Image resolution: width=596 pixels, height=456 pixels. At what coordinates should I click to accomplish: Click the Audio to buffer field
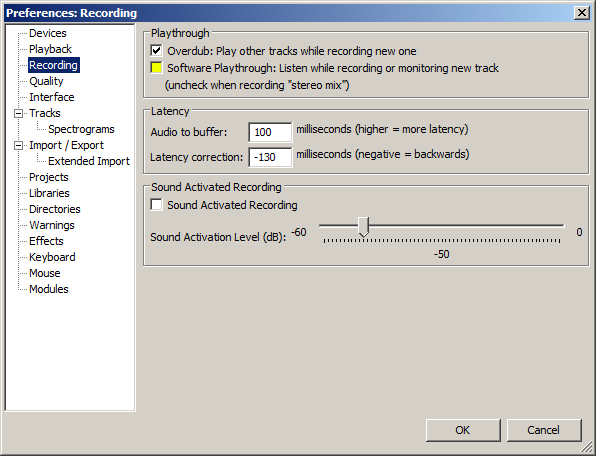(270, 132)
